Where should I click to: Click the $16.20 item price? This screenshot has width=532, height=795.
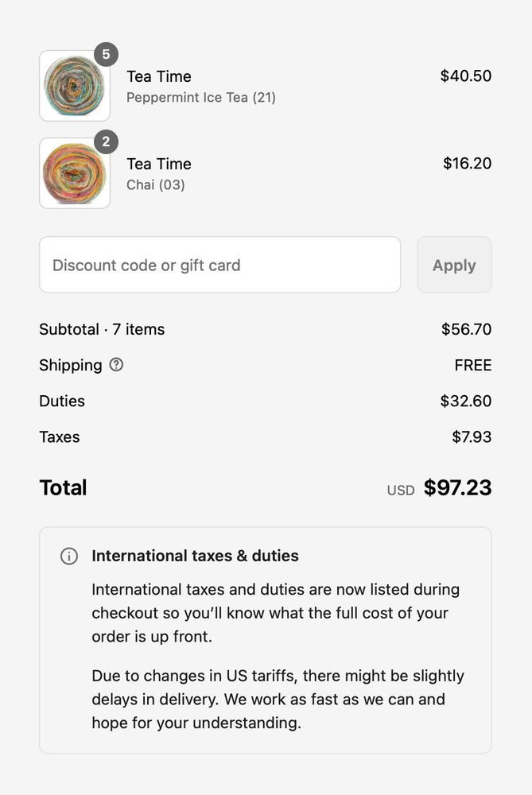pyautogui.click(x=467, y=164)
